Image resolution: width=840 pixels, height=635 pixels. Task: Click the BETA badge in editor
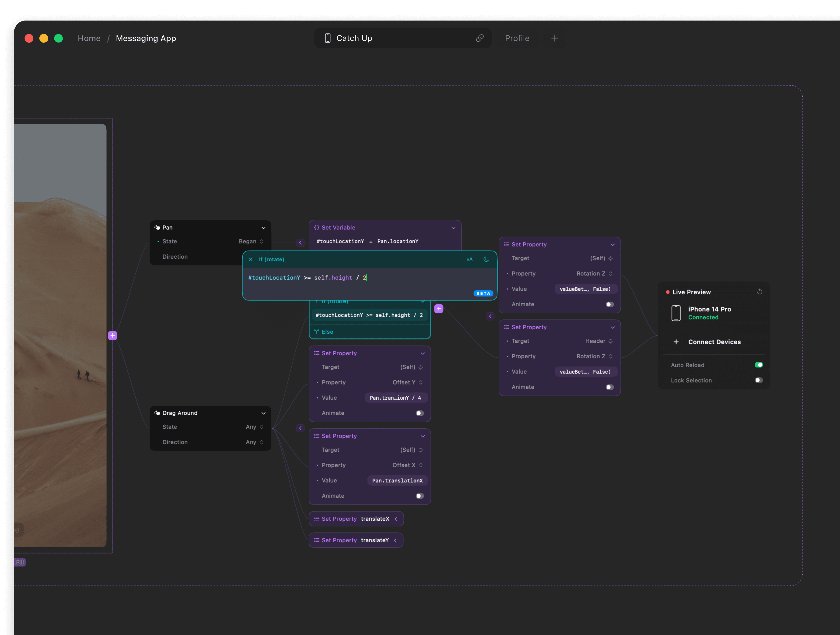(x=483, y=293)
